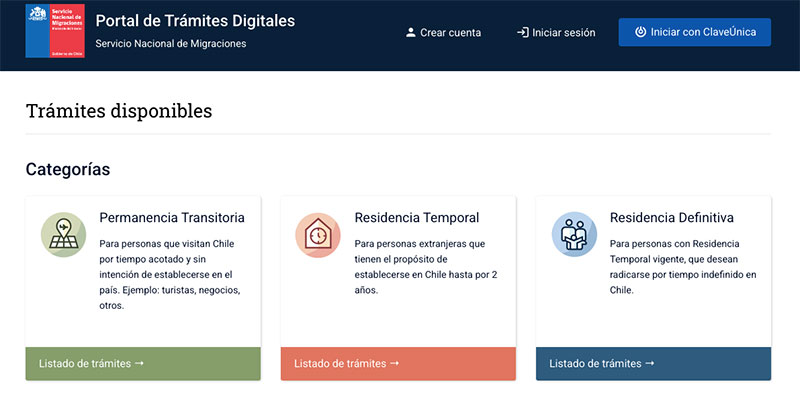Viewport: 800px width, 394px height.
Task: Click the Permanencia Transitoria map-pin icon
Action: (63, 235)
